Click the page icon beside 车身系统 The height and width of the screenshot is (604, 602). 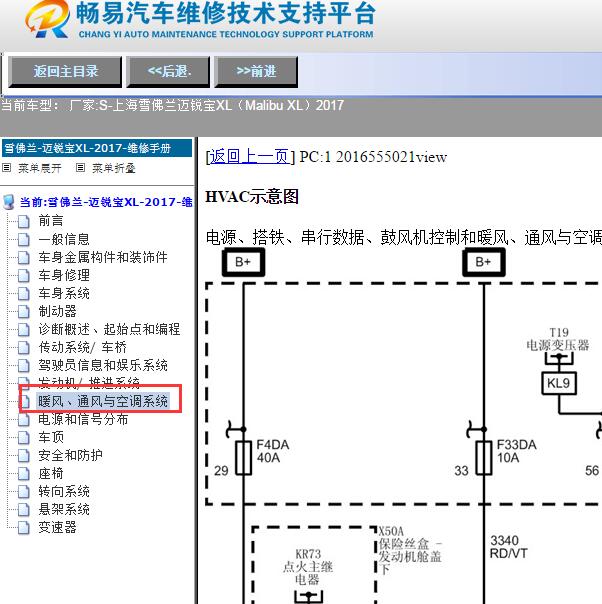pyautogui.click(x=24, y=294)
